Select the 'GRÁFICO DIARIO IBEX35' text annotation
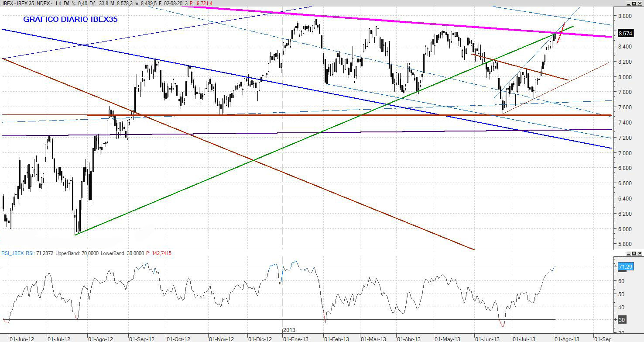This screenshot has width=644, height=342. tap(70, 20)
